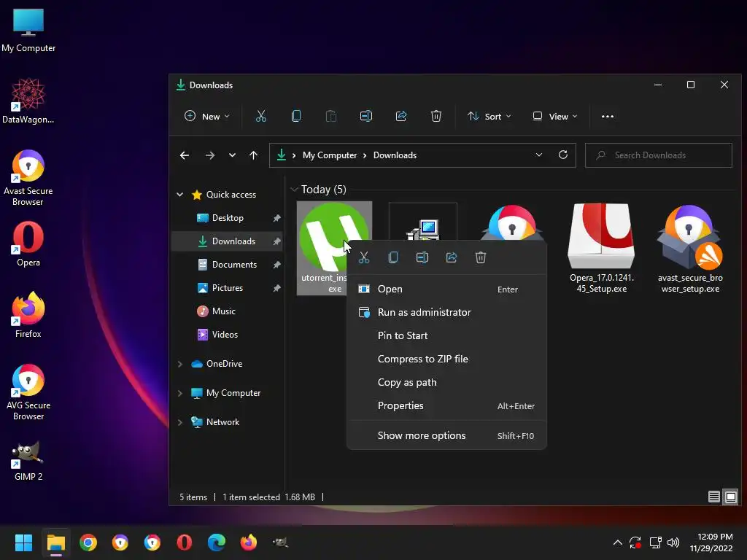Screen dimensions: 747x560
Task: Click Copy icon in context menu
Action: 393,257
